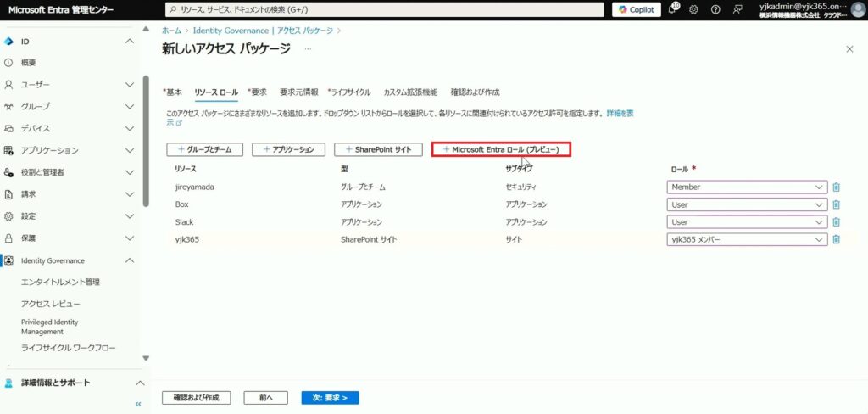The height and width of the screenshot is (414, 868).
Task: Focus the top resource search field
Action: 384,9
